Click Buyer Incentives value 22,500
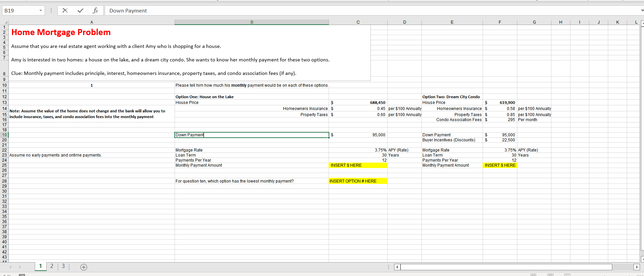644x276 pixels. point(500,140)
